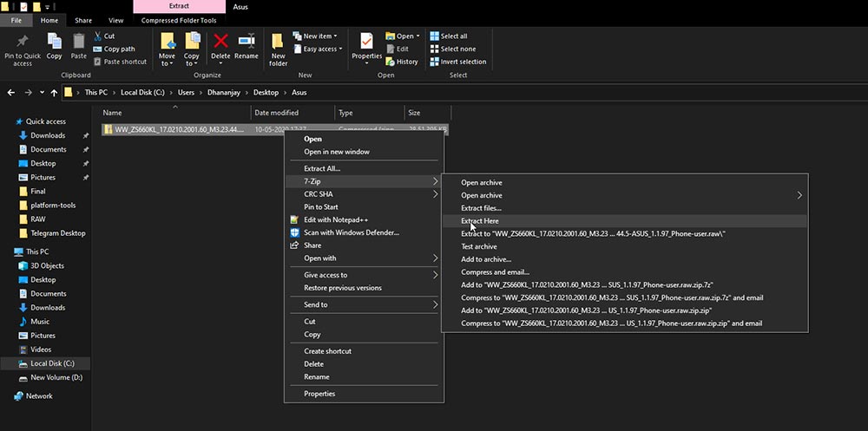Expand the Easy access dropdown

pos(317,49)
